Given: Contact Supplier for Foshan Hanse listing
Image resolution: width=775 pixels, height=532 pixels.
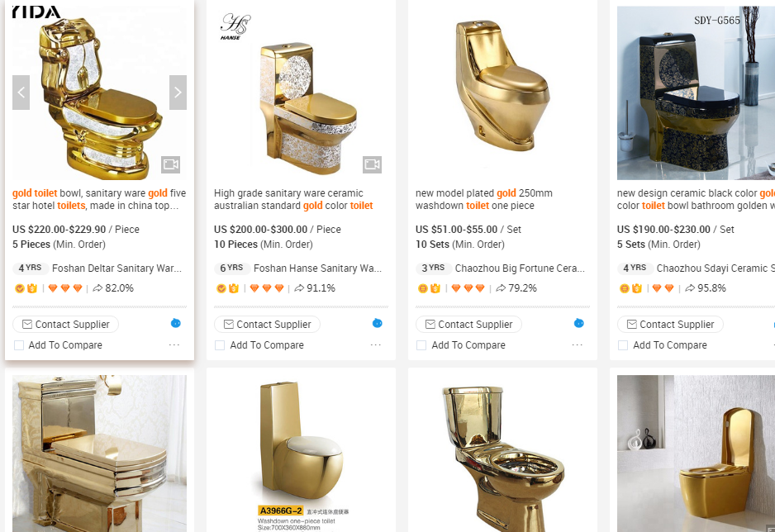Looking at the screenshot, I should point(267,325).
